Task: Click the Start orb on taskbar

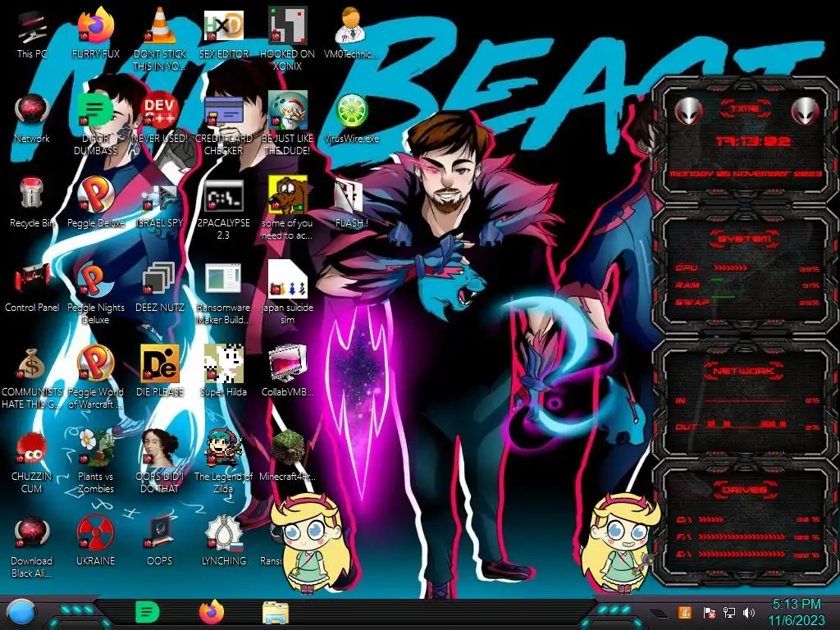Action: pyautogui.click(x=21, y=614)
